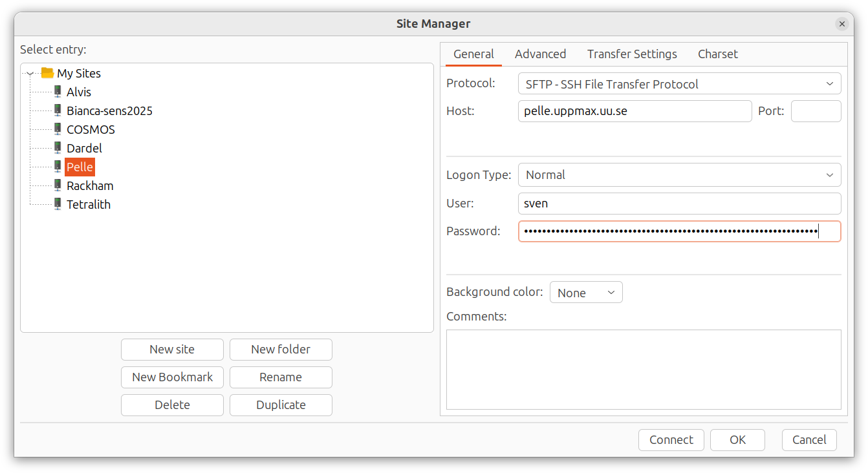This screenshot has width=868, height=473.
Task: Open the Background color dropdown
Action: coord(586,293)
